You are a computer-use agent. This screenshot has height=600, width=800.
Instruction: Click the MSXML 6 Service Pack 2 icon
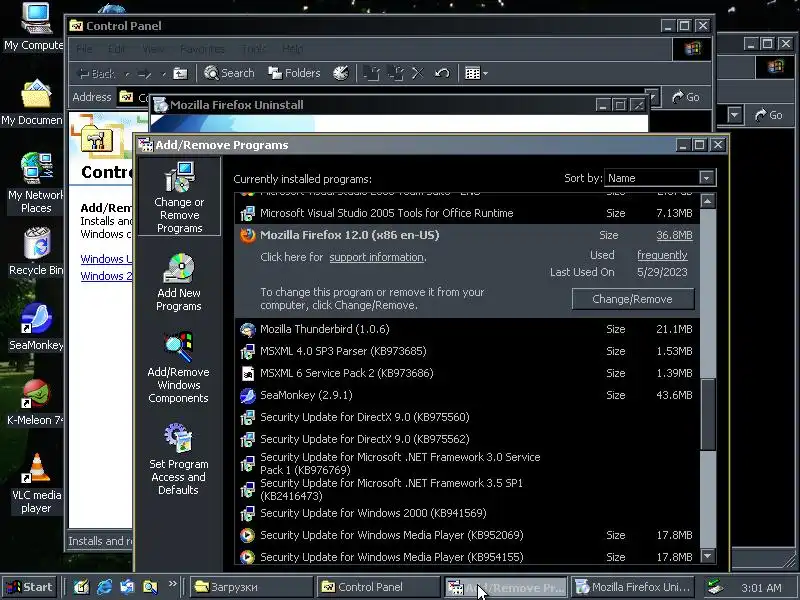click(x=248, y=373)
